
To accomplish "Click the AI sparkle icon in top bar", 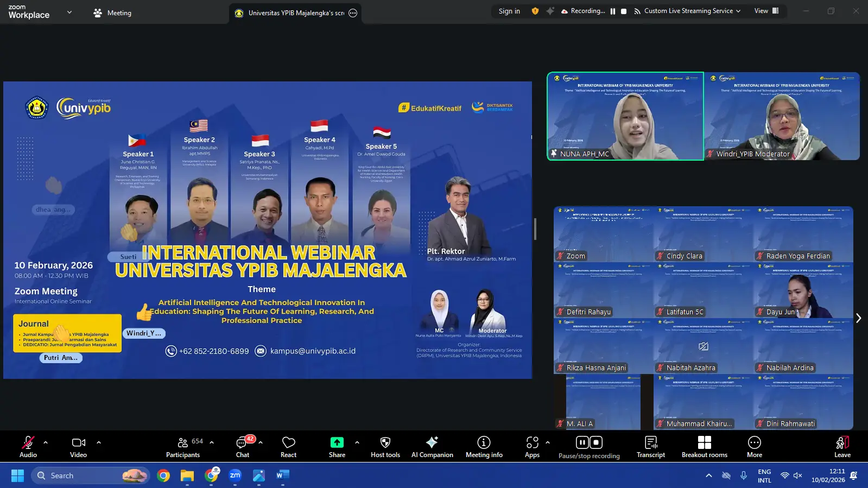I will click(550, 11).
